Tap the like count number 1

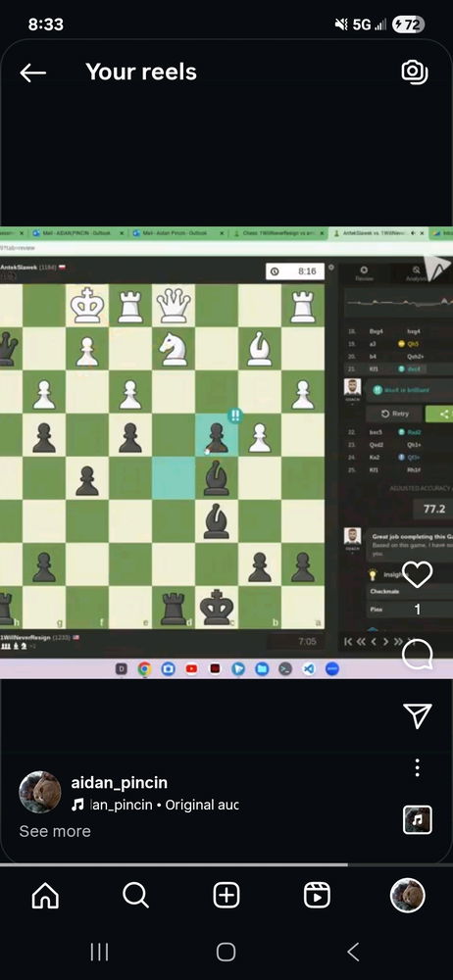click(418, 610)
